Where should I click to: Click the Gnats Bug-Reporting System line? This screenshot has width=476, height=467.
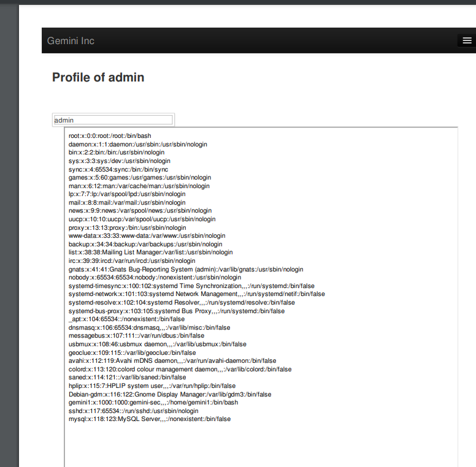pyautogui.click(x=186, y=269)
